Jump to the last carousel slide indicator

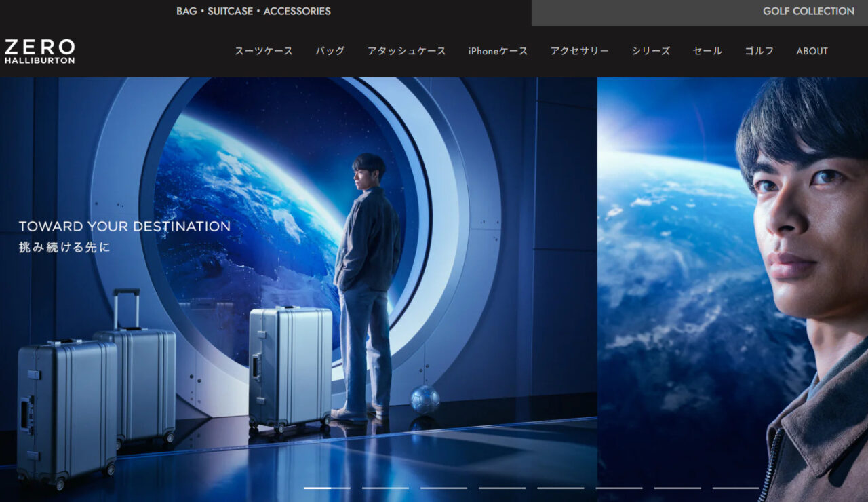[x=736, y=488]
